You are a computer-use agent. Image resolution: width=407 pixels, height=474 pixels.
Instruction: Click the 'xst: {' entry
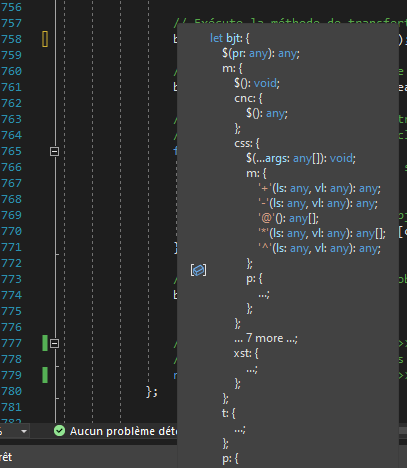pyautogui.click(x=246, y=353)
